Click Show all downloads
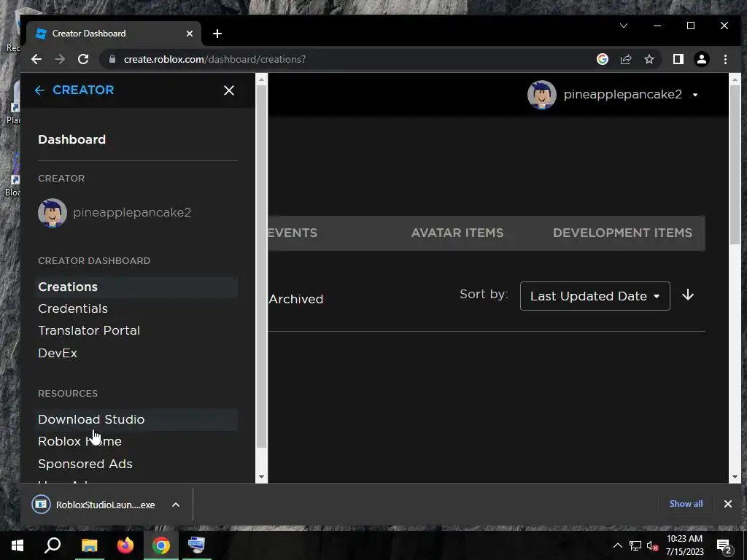The height and width of the screenshot is (560, 747). pos(686,504)
